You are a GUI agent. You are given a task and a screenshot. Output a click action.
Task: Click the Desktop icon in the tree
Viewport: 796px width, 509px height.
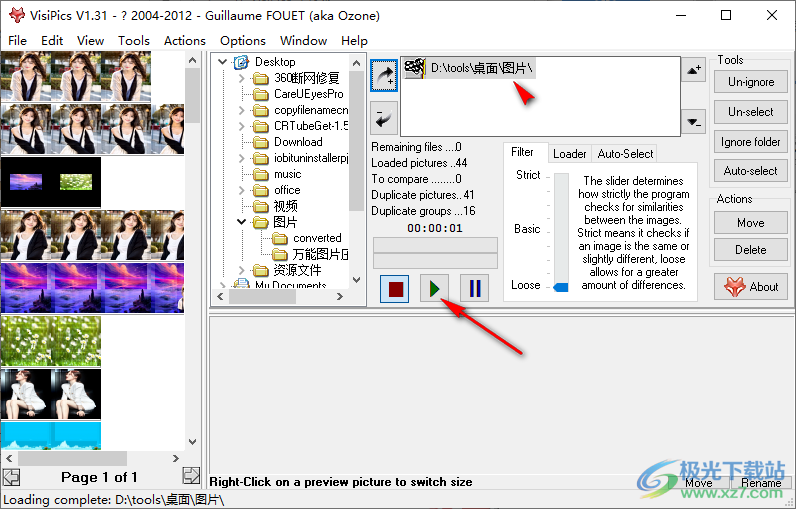click(241, 62)
